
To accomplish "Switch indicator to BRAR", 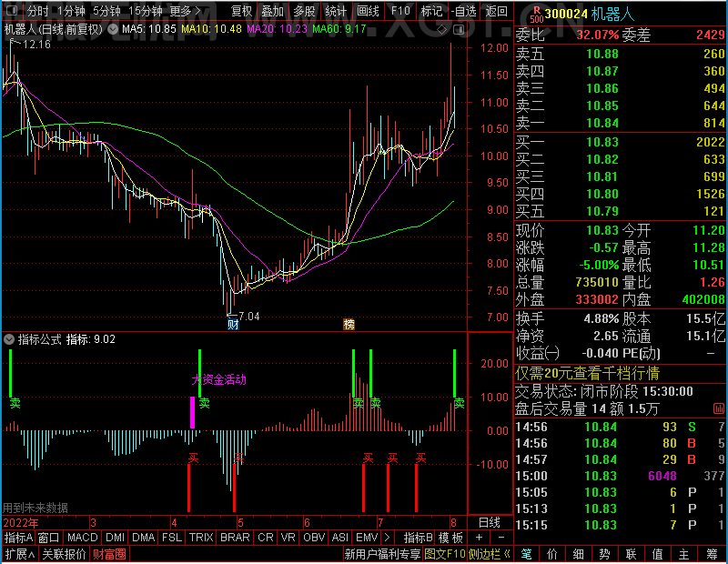I will [x=235, y=538].
